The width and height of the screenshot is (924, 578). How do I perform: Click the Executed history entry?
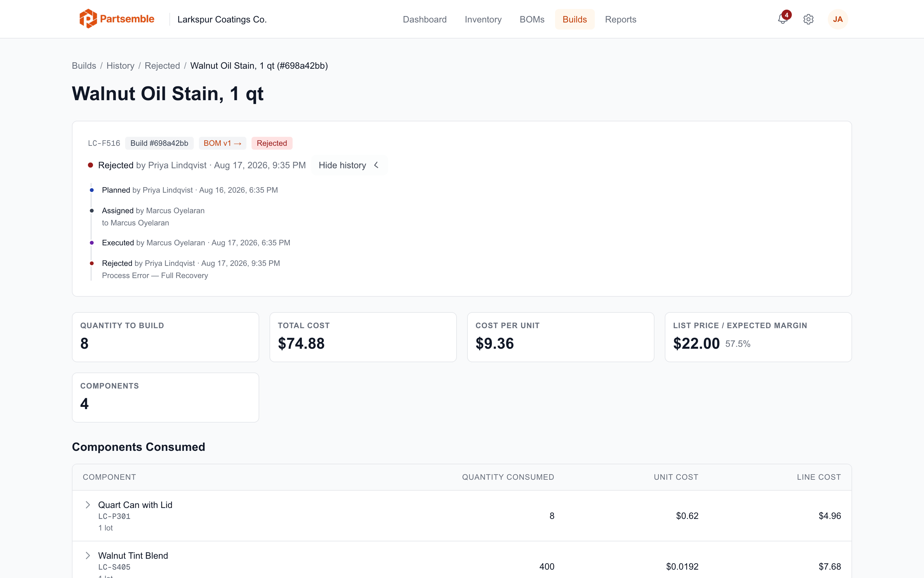point(196,243)
